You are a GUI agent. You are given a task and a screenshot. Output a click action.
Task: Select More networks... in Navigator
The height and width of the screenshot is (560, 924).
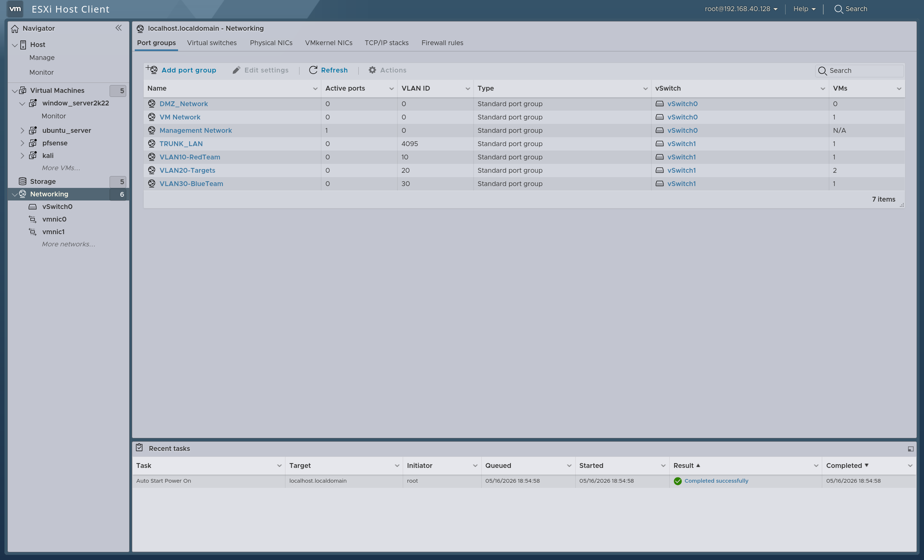(68, 244)
